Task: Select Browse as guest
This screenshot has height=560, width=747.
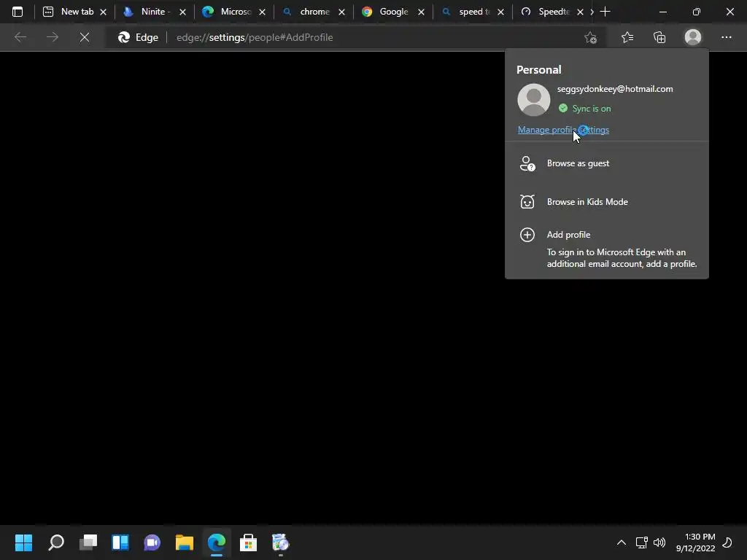Action: [x=606, y=163]
